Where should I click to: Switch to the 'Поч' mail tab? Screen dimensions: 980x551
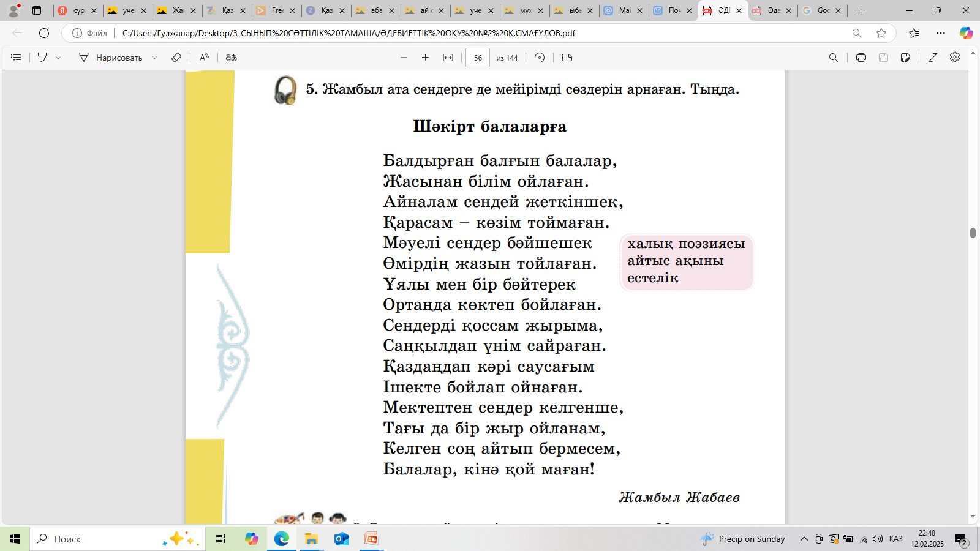[673, 10]
